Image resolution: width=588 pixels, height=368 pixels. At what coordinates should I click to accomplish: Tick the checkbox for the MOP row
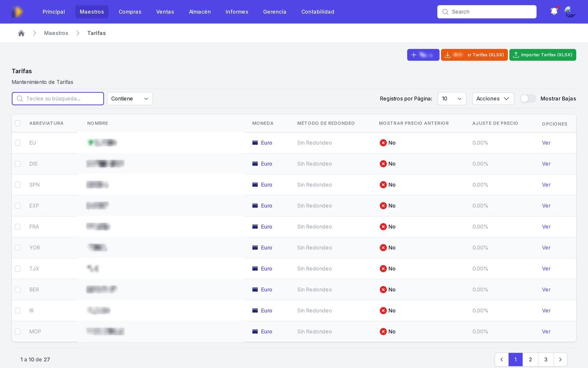pos(18,332)
